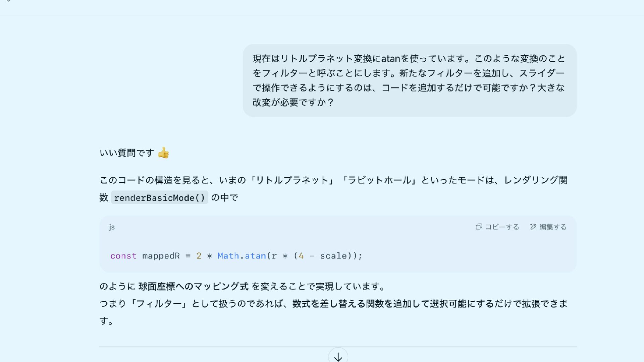Click the bold text 球面座標へのマッピング式

(x=193, y=287)
